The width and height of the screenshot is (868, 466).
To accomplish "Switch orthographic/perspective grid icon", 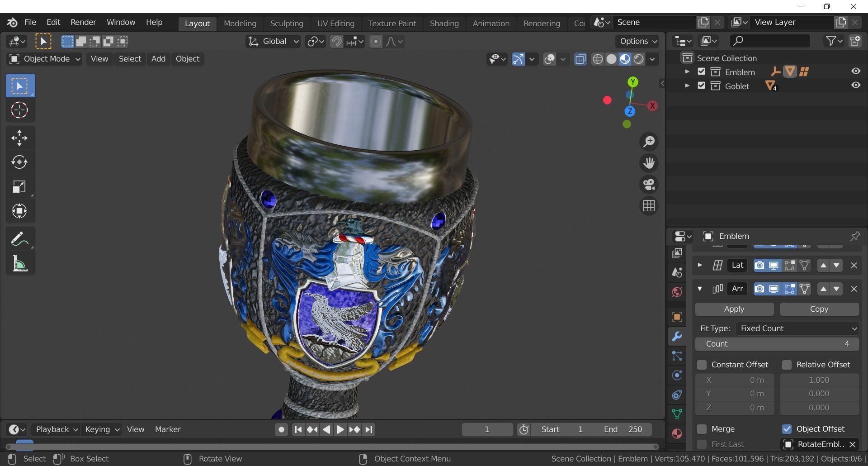I will click(x=649, y=206).
